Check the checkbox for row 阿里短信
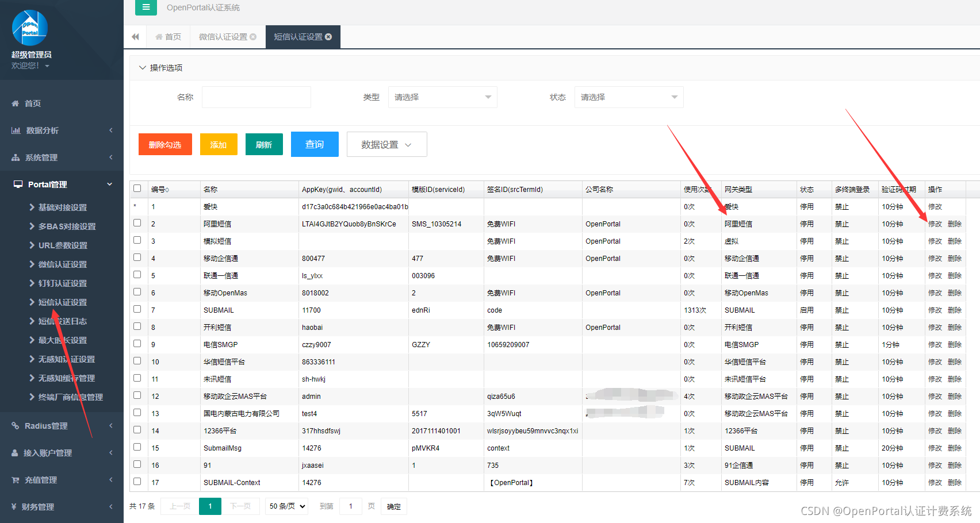Screen dimensions: 980x523 click(x=137, y=222)
